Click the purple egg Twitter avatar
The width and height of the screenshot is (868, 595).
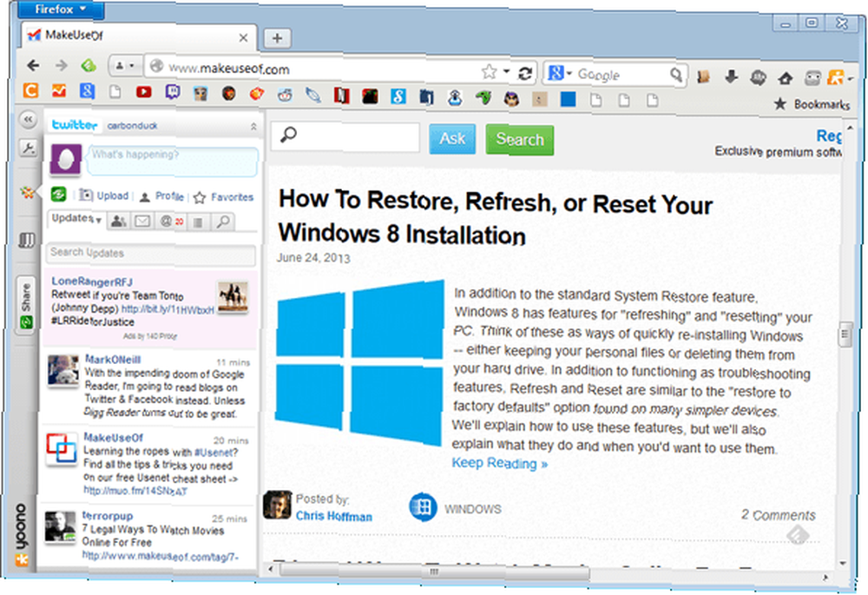tap(66, 160)
